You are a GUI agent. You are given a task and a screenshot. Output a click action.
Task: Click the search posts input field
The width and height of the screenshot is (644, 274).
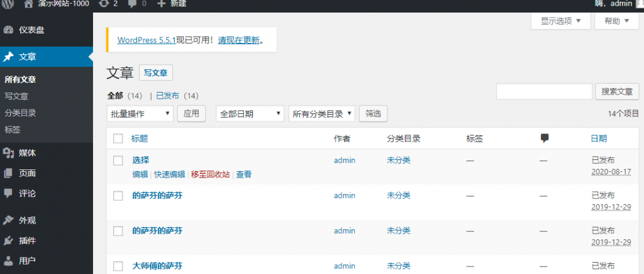544,91
